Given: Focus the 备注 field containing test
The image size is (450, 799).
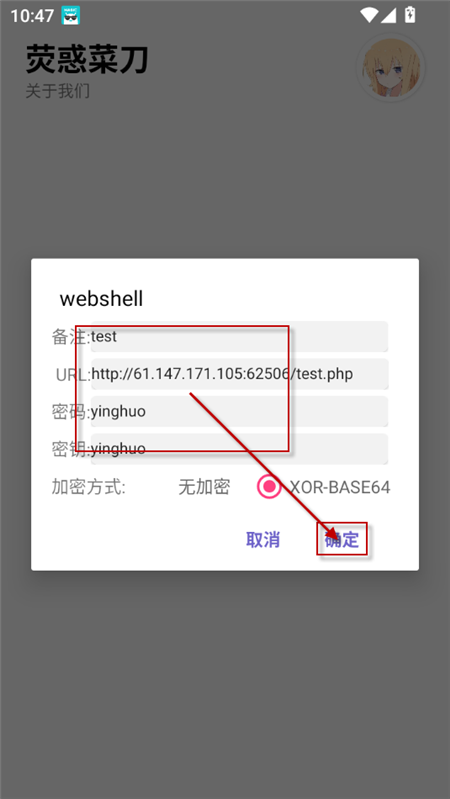Looking at the screenshot, I should (240, 336).
